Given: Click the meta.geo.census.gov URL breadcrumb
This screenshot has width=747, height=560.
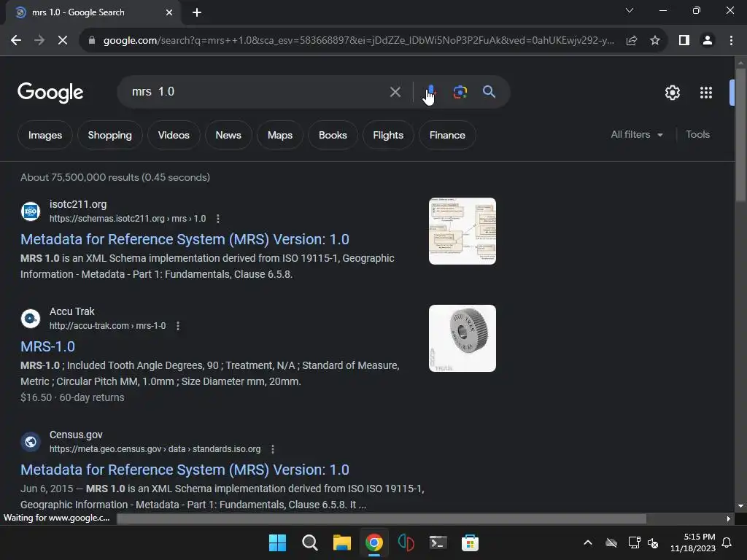Looking at the screenshot, I should [x=155, y=449].
